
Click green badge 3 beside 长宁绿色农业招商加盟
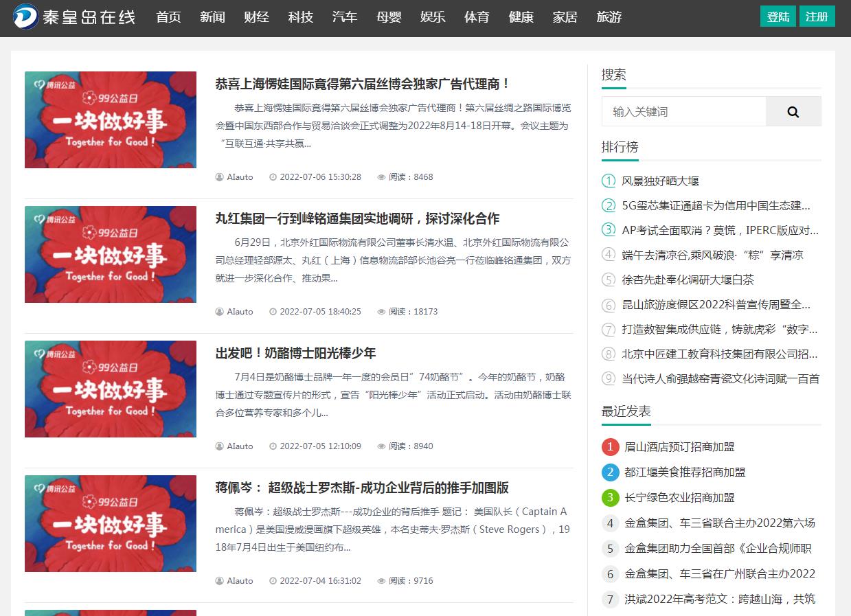tap(611, 498)
